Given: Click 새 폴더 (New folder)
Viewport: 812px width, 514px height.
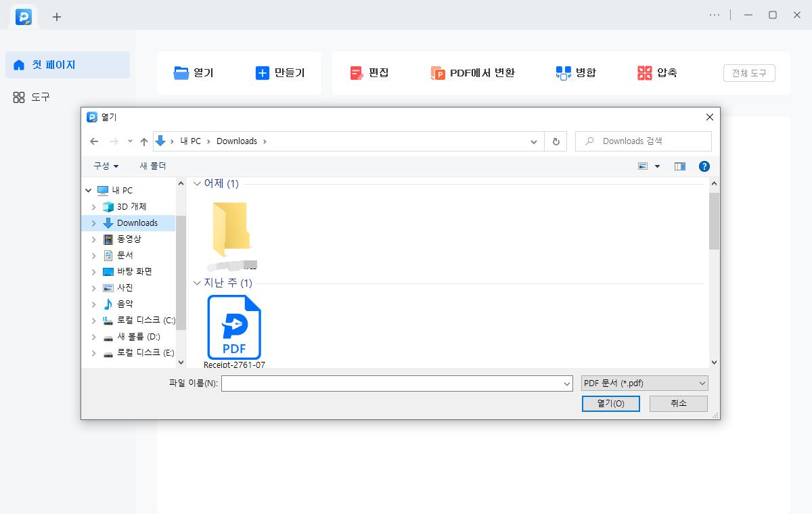Looking at the screenshot, I should [153, 166].
